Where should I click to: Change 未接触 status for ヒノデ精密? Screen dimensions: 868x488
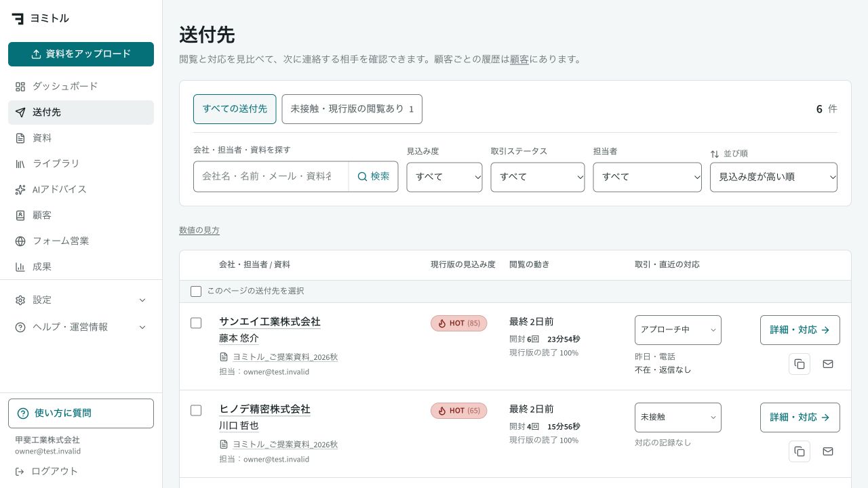pos(678,418)
